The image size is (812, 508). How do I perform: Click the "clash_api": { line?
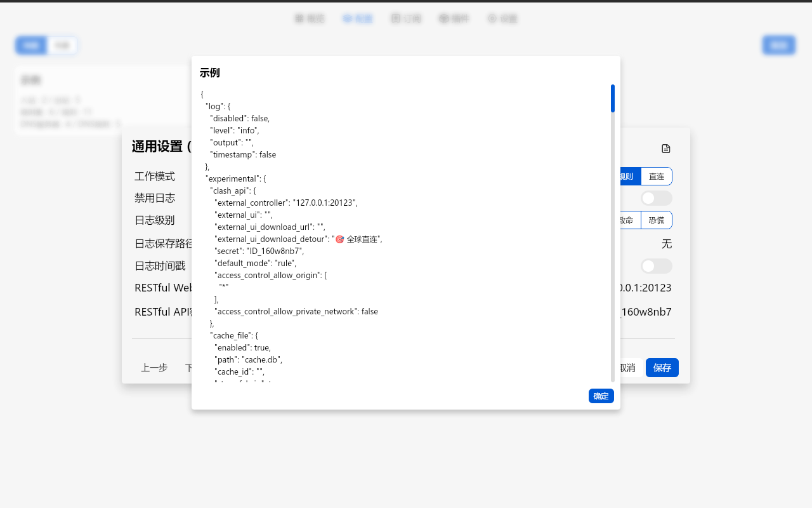[x=233, y=190]
